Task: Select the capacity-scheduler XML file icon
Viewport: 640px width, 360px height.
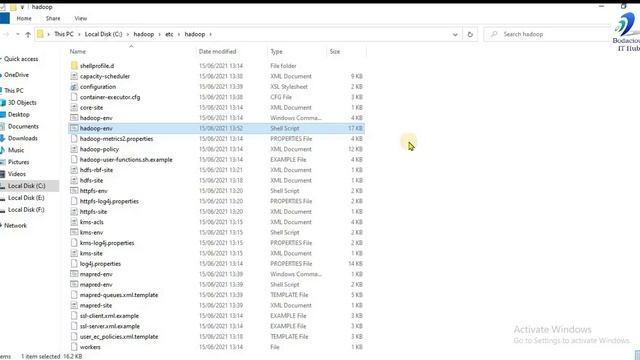Action: (74, 76)
